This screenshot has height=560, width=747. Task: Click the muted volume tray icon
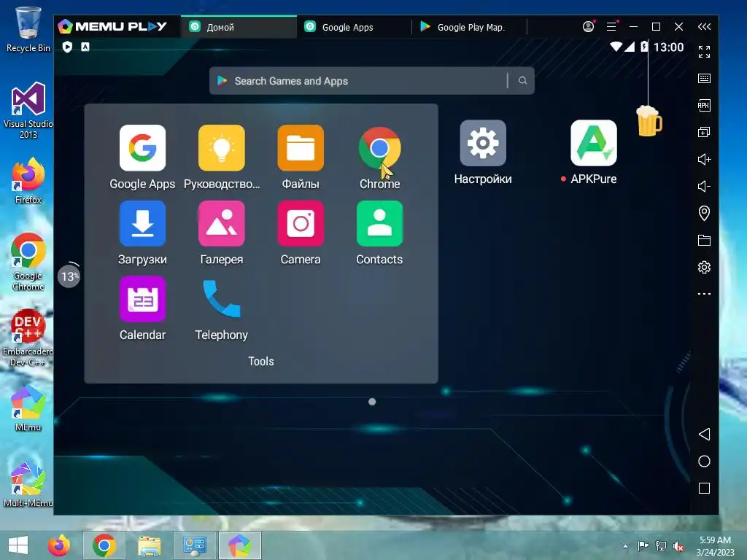click(x=678, y=546)
